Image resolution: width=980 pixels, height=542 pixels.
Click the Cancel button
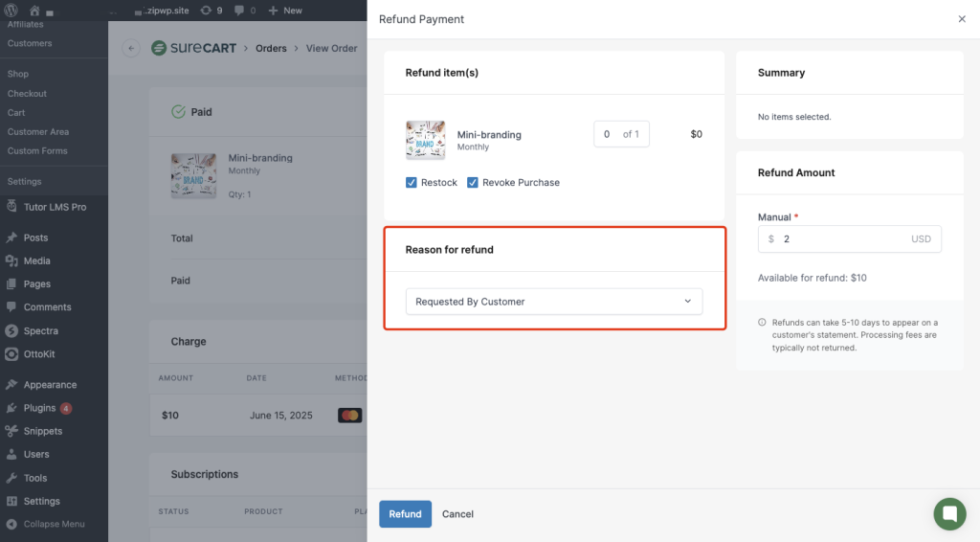[x=457, y=514]
